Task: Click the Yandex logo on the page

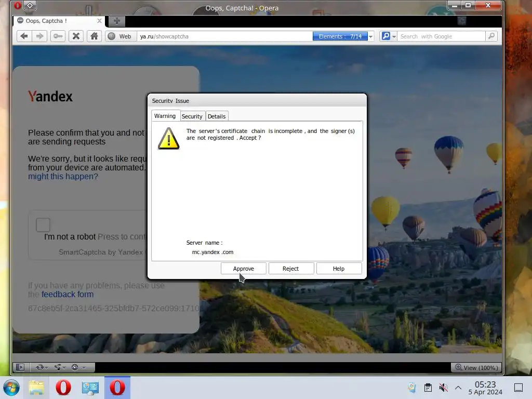Action: click(x=50, y=96)
